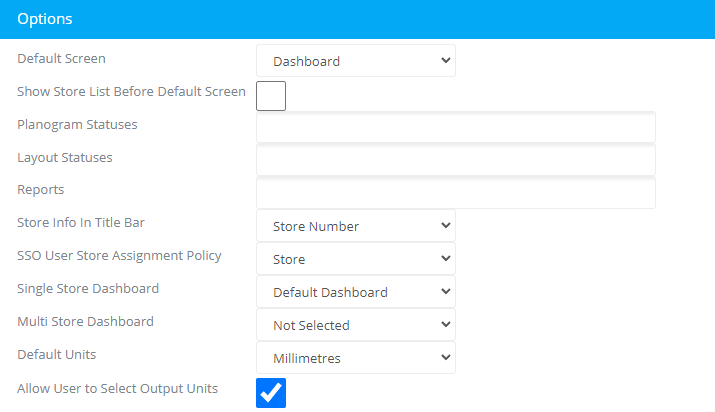Click the Allow User to Select Output Units label
The image size is (715, 412).
(x=118, y=389)
